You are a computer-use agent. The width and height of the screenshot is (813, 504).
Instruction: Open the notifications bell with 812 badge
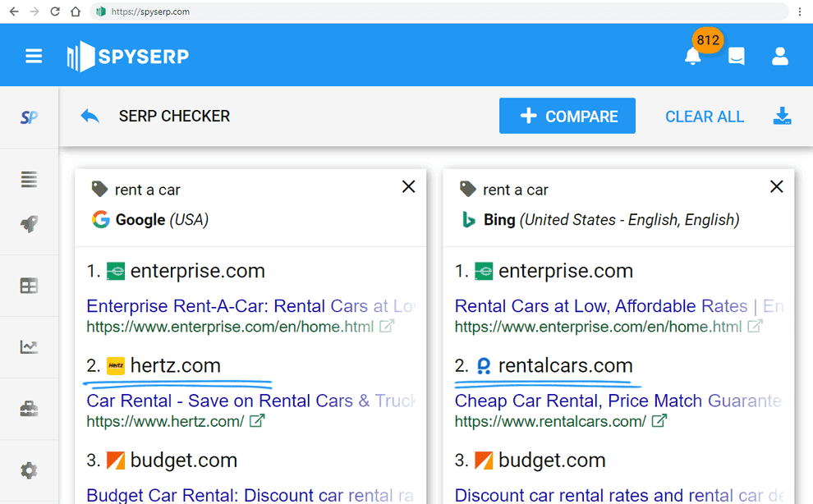click(692, 57)
